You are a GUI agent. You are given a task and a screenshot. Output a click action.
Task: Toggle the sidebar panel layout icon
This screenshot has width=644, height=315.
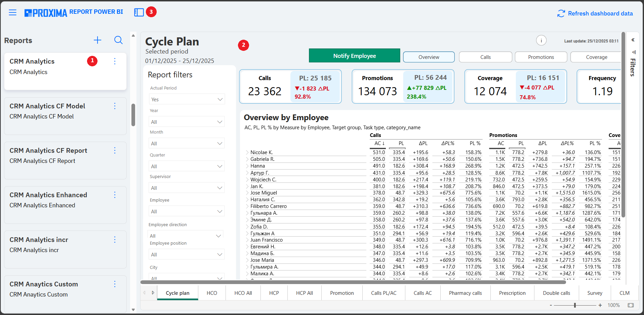139,12
